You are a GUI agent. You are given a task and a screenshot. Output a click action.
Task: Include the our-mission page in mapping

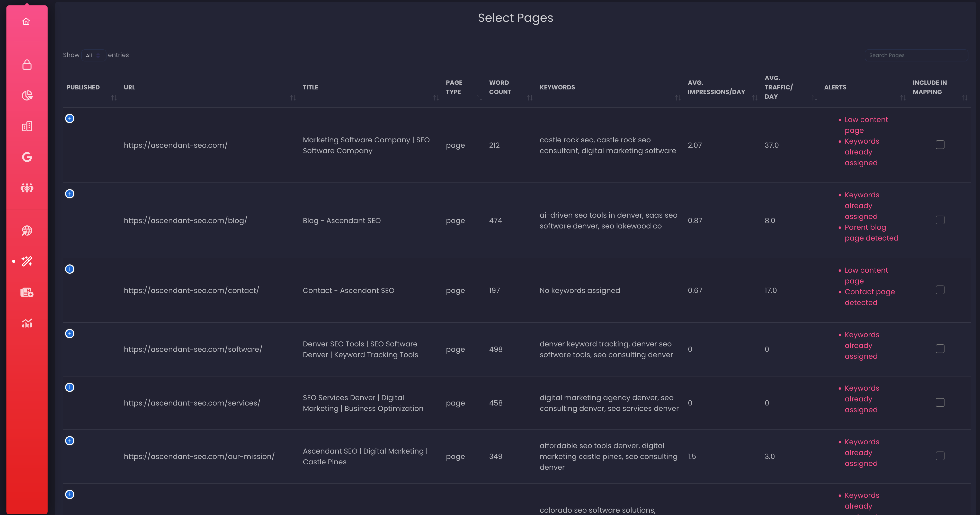pos(940,456)
